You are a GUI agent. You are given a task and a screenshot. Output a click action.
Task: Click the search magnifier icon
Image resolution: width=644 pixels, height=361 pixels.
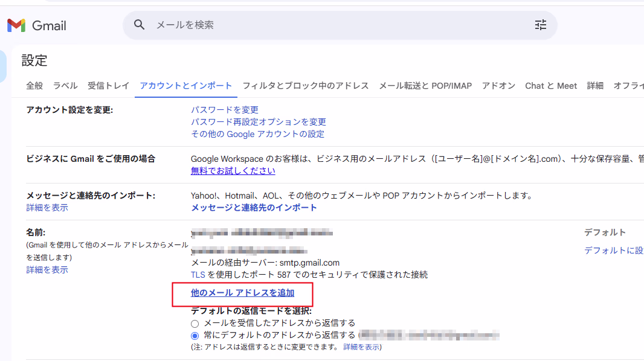click(x=139, y=25)
